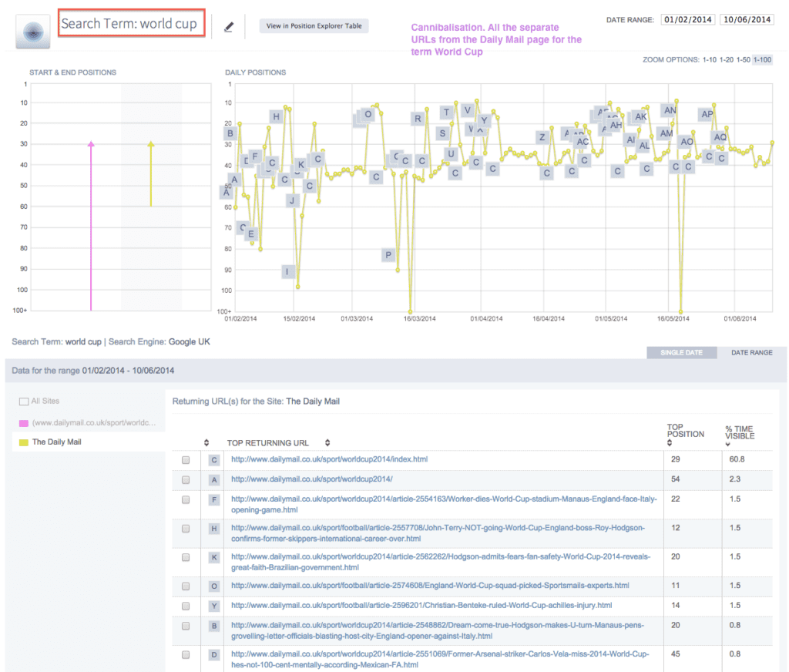Viewport: 789px width, 672px height.
Task: Click the pink arrow in start-end chart
Action: 91,226
